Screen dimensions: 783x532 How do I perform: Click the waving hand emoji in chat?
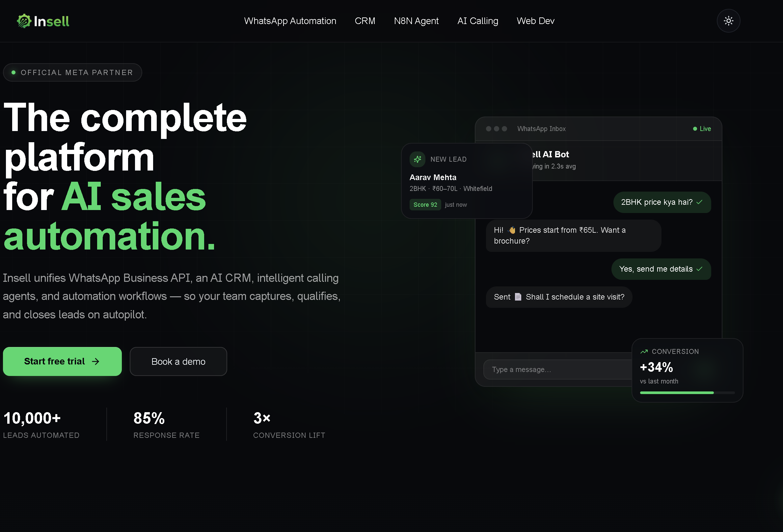[x=512, y=230]
